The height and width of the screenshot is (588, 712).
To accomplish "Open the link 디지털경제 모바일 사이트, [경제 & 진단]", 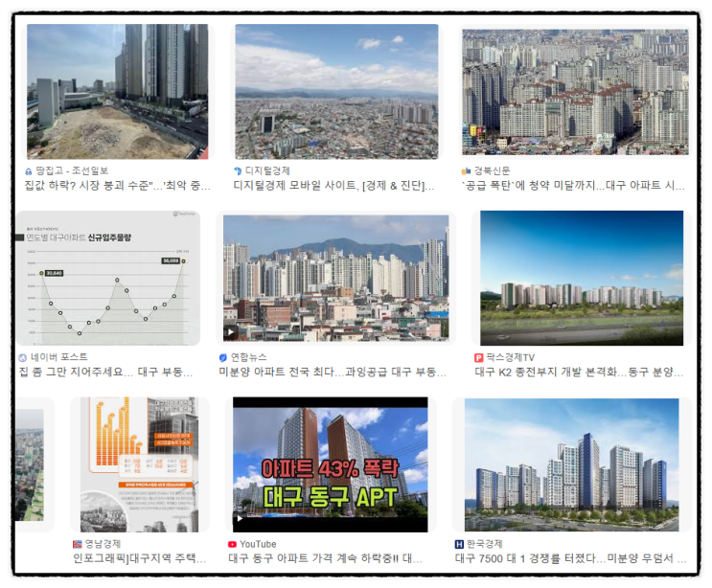I will point(333,185).
